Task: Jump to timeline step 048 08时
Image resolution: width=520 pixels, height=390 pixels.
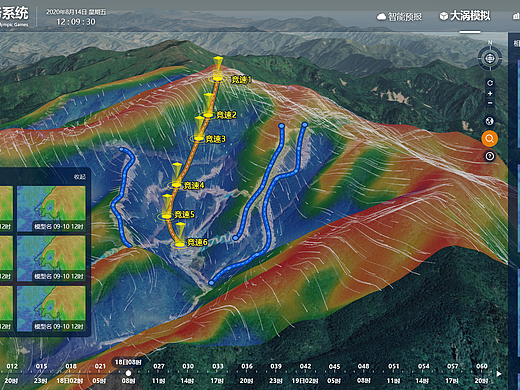Action: tap(364, 373)
